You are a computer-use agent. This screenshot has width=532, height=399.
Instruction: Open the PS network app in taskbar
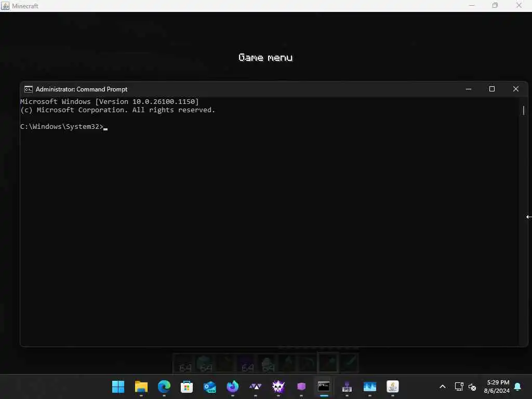pos(347,387)
